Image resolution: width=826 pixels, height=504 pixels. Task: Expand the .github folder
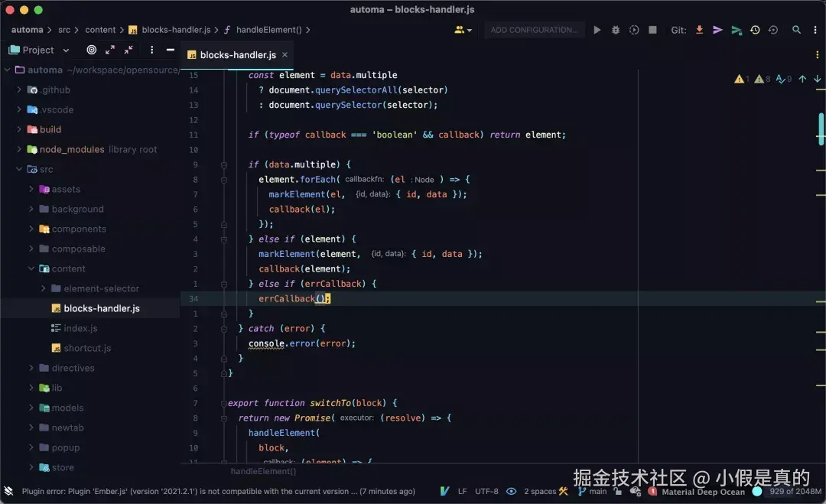tap(19, 89)
